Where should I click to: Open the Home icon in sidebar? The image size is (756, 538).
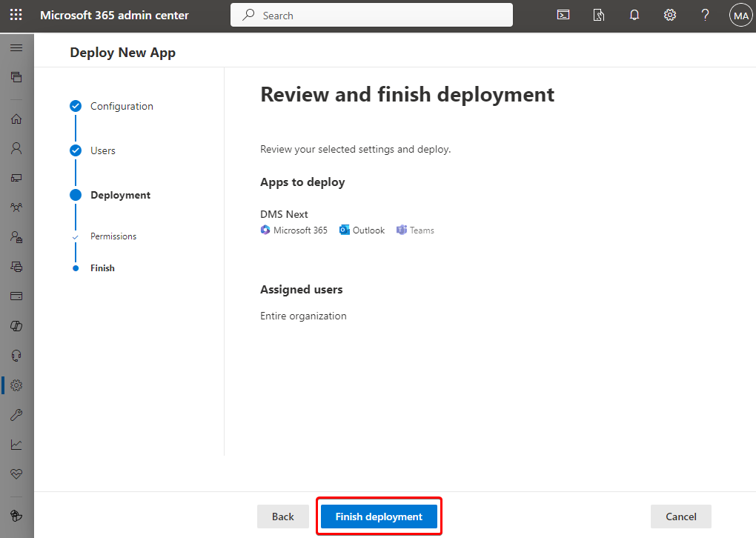[x=16, y=119]
